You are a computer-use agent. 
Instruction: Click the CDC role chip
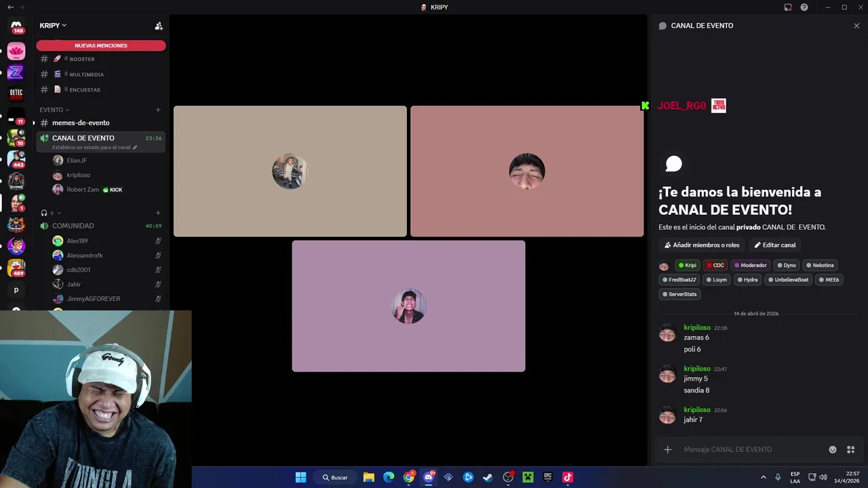click(x=715, y=265)
